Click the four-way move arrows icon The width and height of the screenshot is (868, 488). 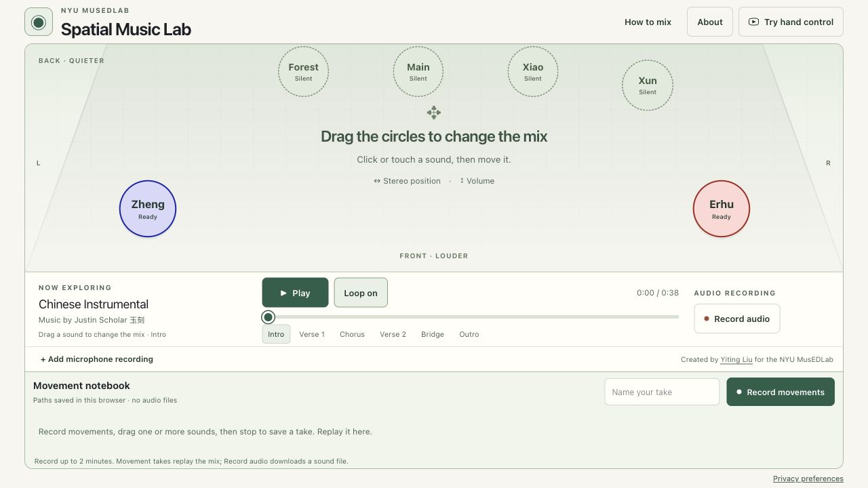pos(434,113)
